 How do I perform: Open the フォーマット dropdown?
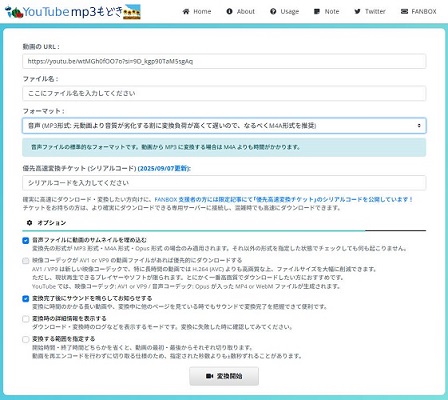[x=224, y=126]
